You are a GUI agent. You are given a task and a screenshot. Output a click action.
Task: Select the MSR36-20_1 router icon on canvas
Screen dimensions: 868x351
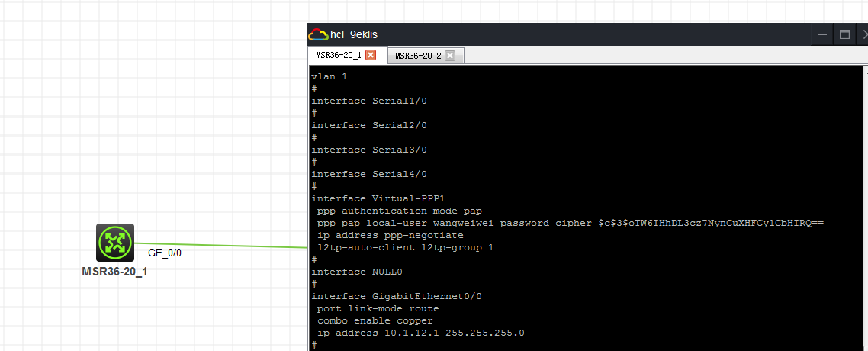pyautogui.click(x=115, y=243)
